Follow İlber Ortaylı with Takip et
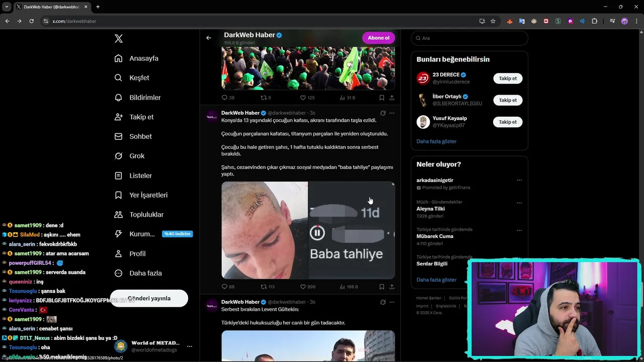The width and height of the screenshot is (644, 362). [x=508, y=100]
